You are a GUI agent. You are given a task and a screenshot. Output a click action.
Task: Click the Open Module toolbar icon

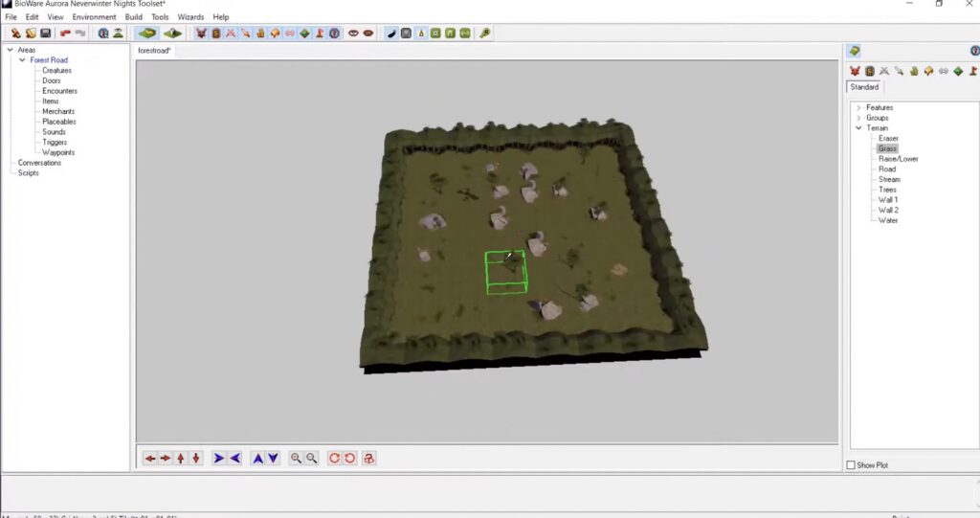coord(31,34)
